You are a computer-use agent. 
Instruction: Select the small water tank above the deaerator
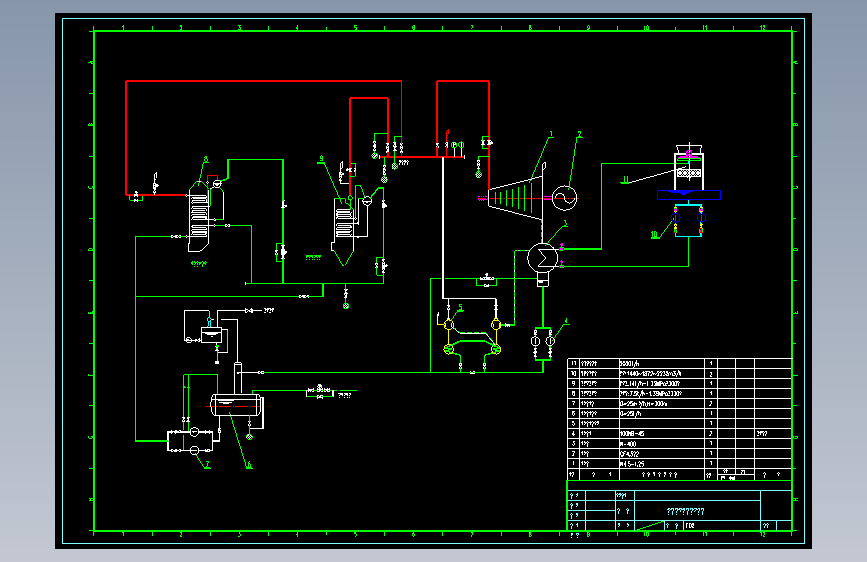(x=211, y=335)
